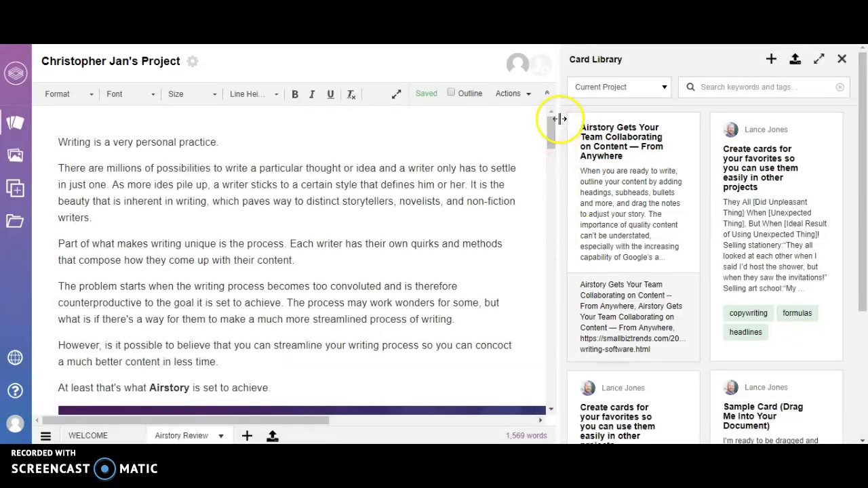Screen dimensions: 868x488
Task: Collapse the editor toolbar with chevron
Action: [x=547, y=94]
